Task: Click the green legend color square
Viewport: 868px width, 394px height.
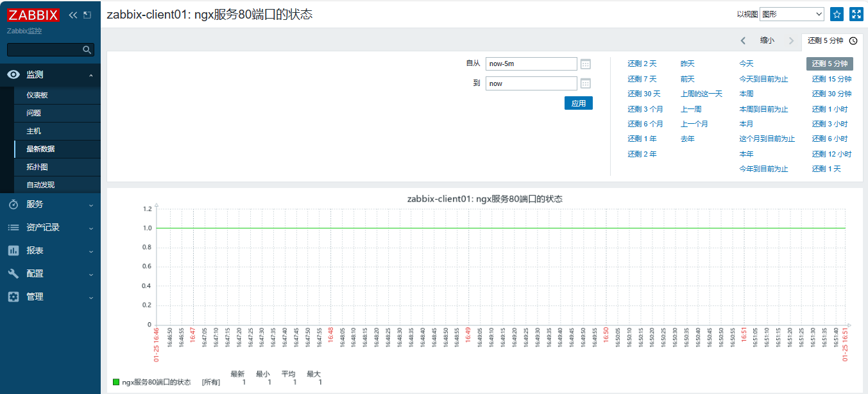Action: click(x=116, y=382)
